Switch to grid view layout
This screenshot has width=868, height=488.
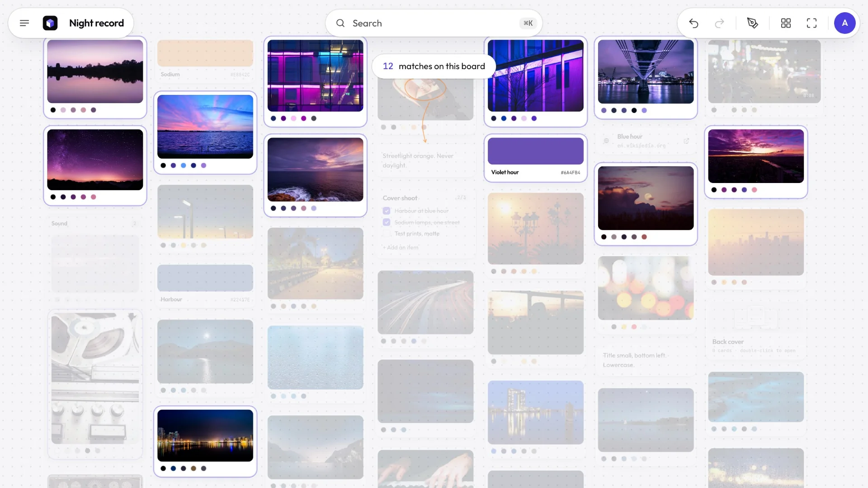click(x=786, y=23)
